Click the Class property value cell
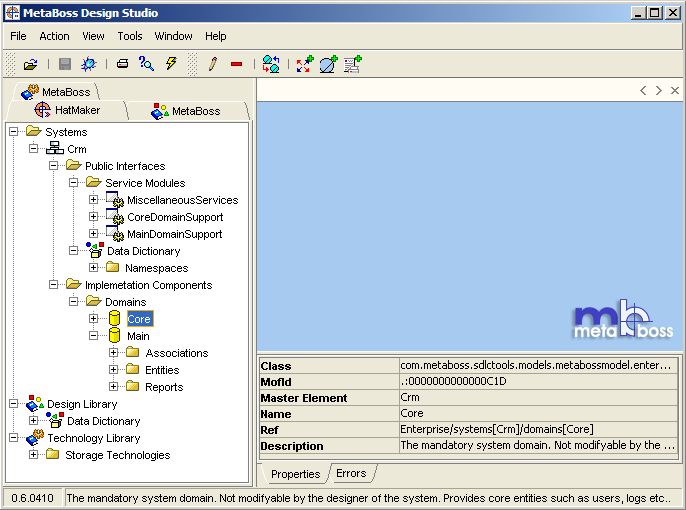The height and width of the screenshot is (510, 686). 539,365
